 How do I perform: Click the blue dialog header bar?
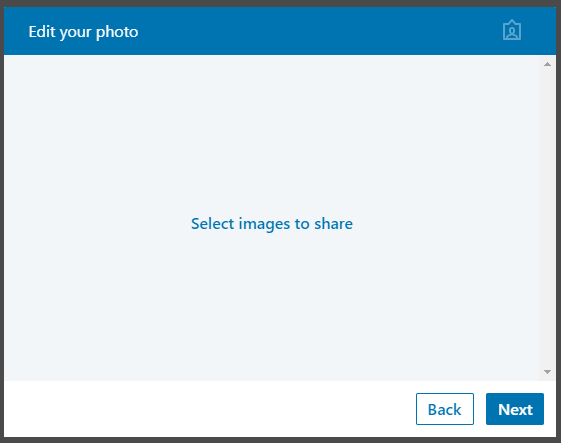[280, 31]
